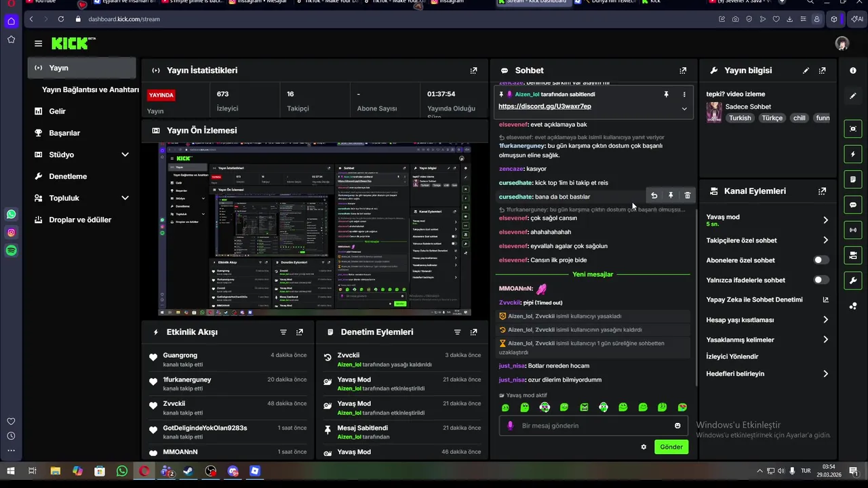
Task: Open Yasaklanmış kelimeler options
Action: (825, 340)
